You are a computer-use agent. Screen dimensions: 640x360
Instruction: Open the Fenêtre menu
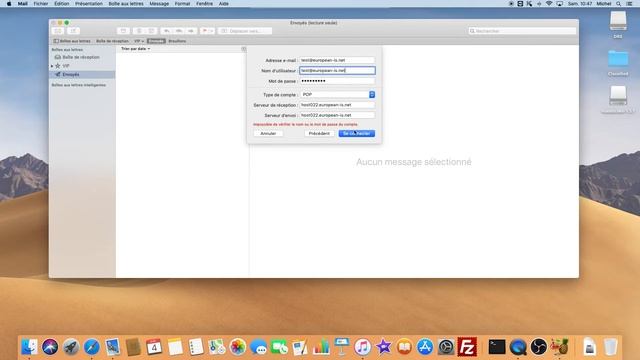[x=204, y=4]
